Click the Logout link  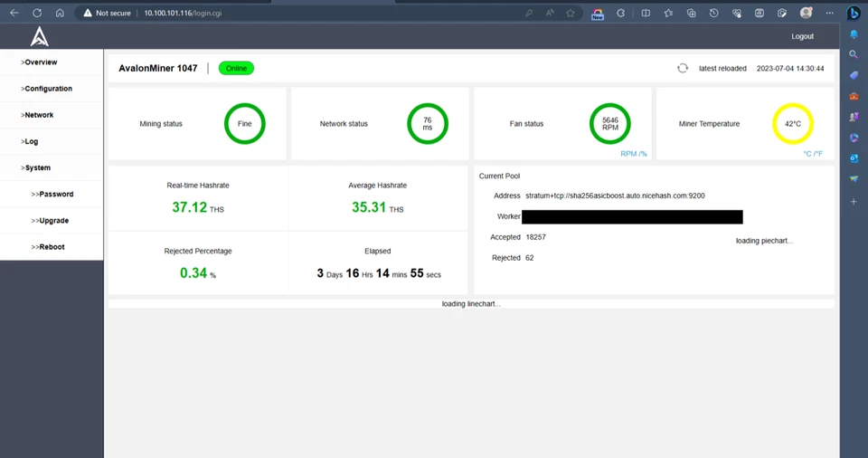[x=802, y=36]
